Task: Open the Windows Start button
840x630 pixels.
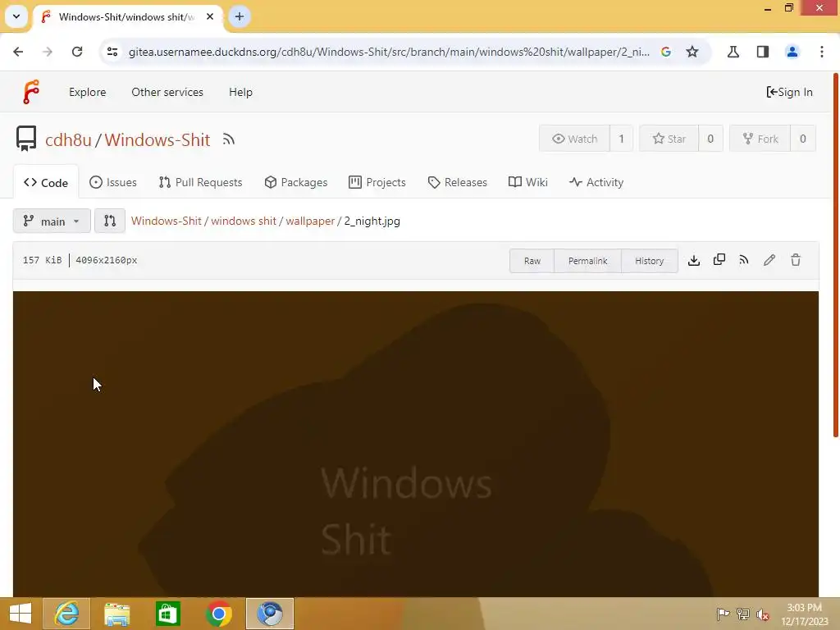Action: tap(21, 614)
